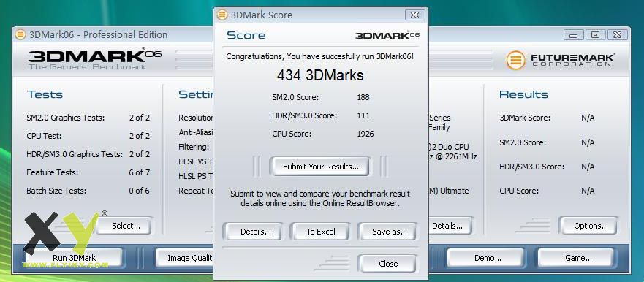This screenshot has height=282, width=644.
Task: Click Batch Size Tests 0 of 6 count
Action: 139,191
